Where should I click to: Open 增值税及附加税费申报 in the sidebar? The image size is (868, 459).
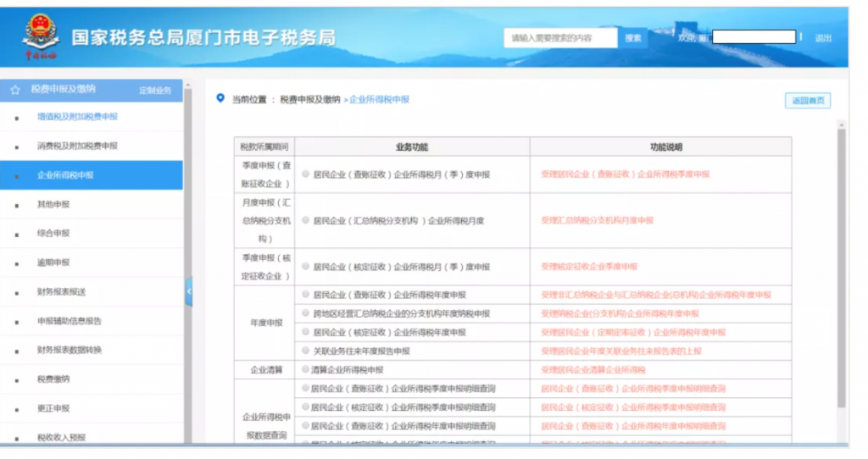click(77, 117)
